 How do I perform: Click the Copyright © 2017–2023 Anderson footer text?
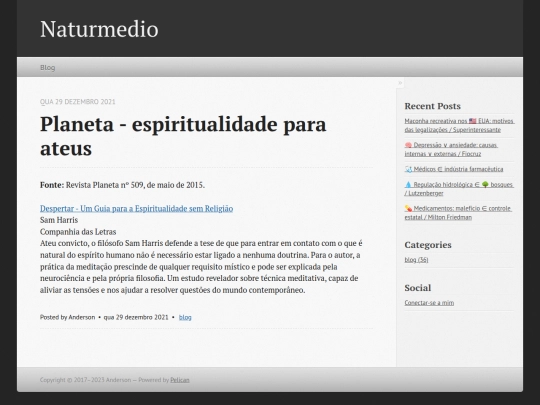[x=85, y=380]
